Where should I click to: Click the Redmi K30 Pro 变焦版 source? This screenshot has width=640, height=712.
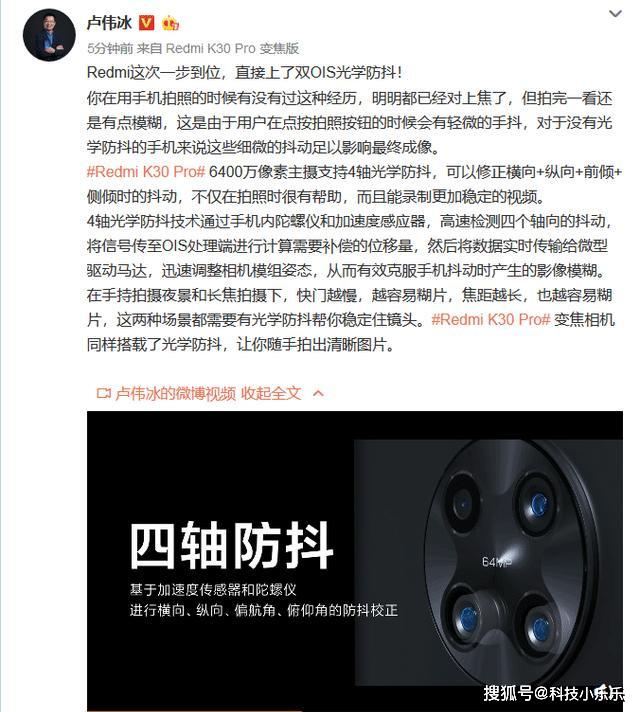point(233,48)
